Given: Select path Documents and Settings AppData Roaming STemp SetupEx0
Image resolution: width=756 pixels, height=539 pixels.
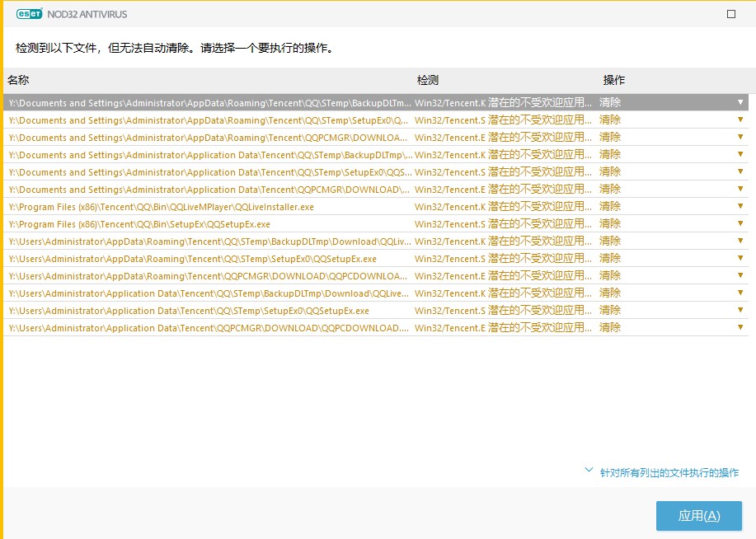Looking at the screenshot, I should (x=209, y=120).
